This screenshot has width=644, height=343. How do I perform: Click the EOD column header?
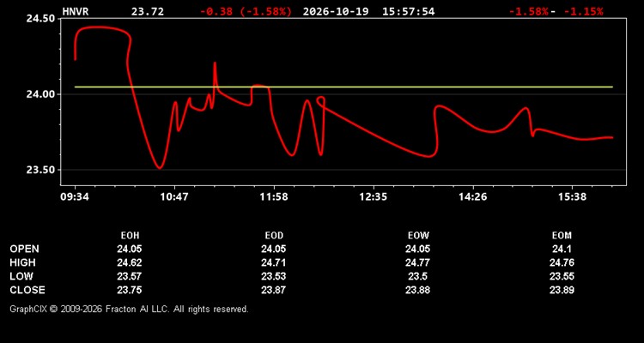point(274,236)
